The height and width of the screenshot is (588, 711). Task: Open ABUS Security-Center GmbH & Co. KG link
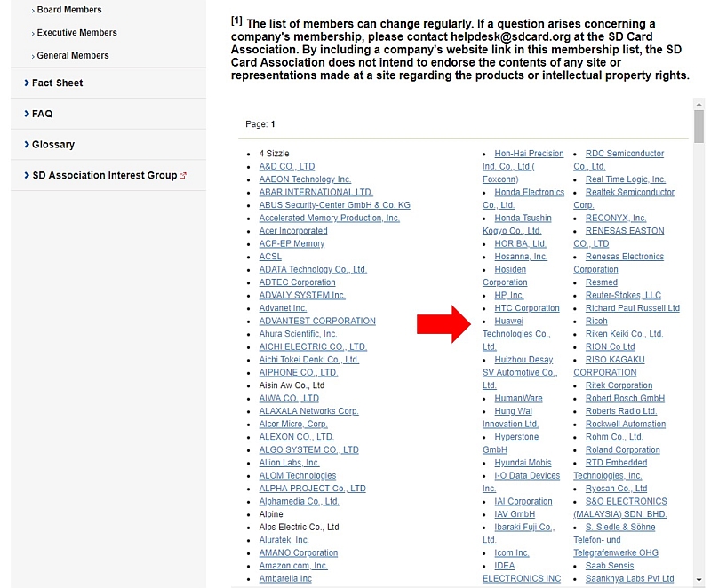point(334,205)
